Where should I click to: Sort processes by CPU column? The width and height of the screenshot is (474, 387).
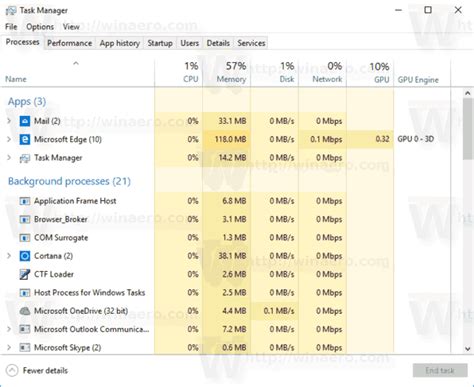179,73
